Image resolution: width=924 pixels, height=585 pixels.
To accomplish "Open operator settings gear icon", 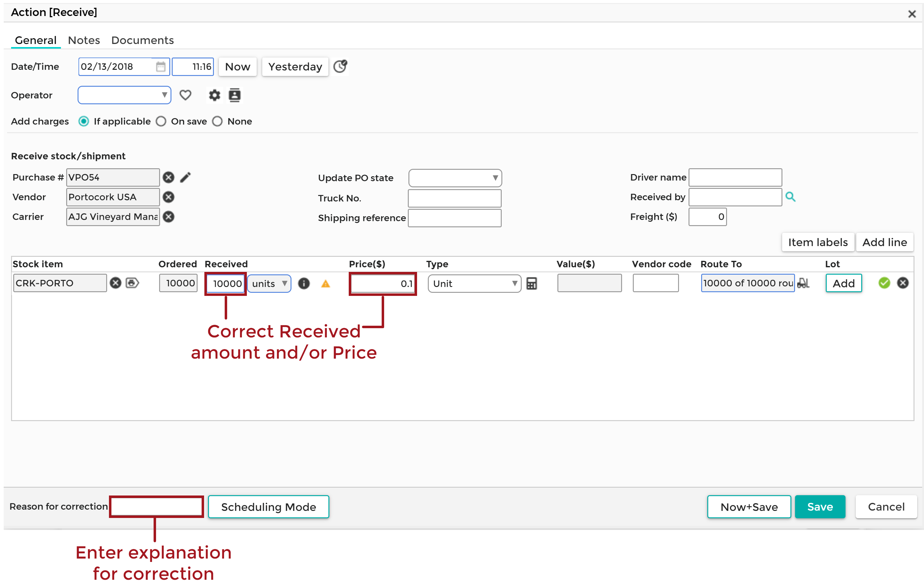I will point(215,95).
